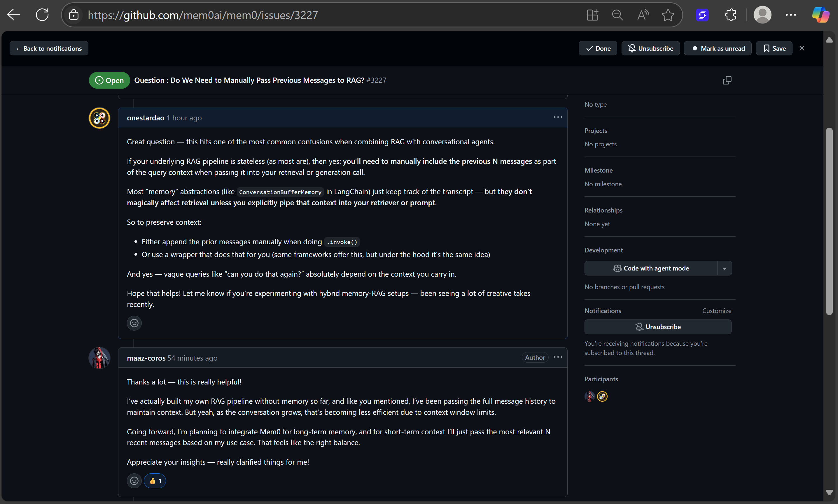Toggle the thumbs up reaction
Viewport: 838px width, 504px height.
click(x=155, y=481)
